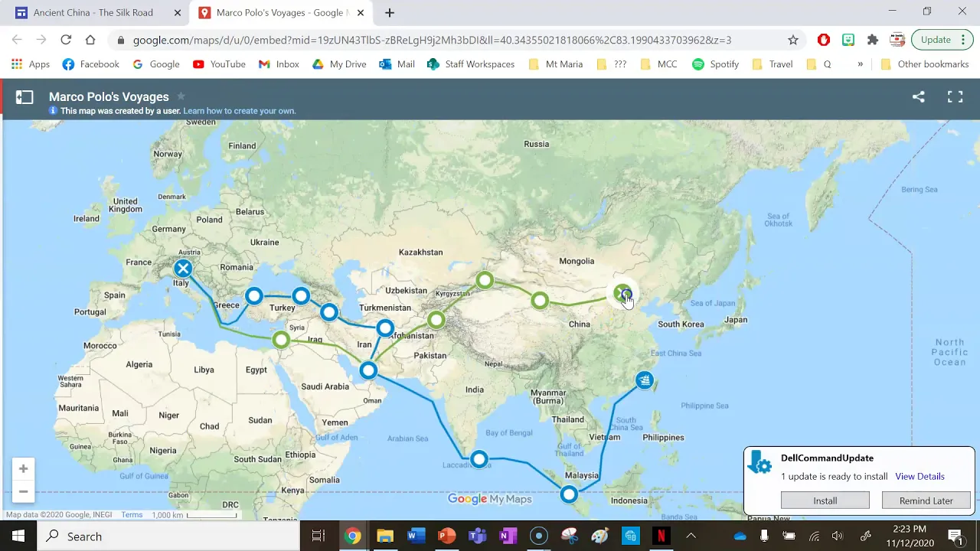Open the Extensions puzzle menu
The height and width of the screenshot is (551, 980).
click(x=873, y=40)
